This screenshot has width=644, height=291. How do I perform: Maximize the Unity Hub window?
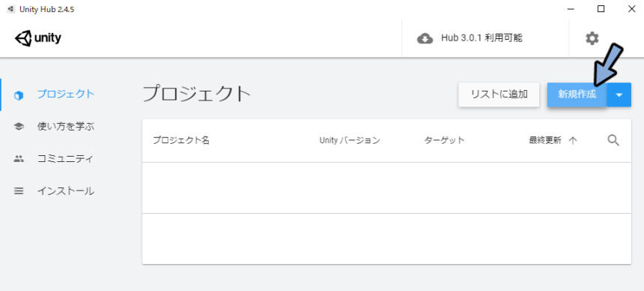[x=601, y=9]
